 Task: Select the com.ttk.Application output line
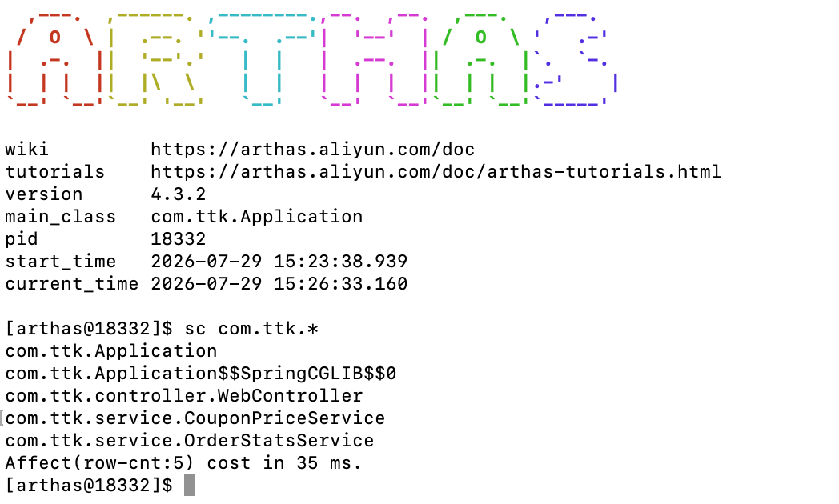pos(111,351)
